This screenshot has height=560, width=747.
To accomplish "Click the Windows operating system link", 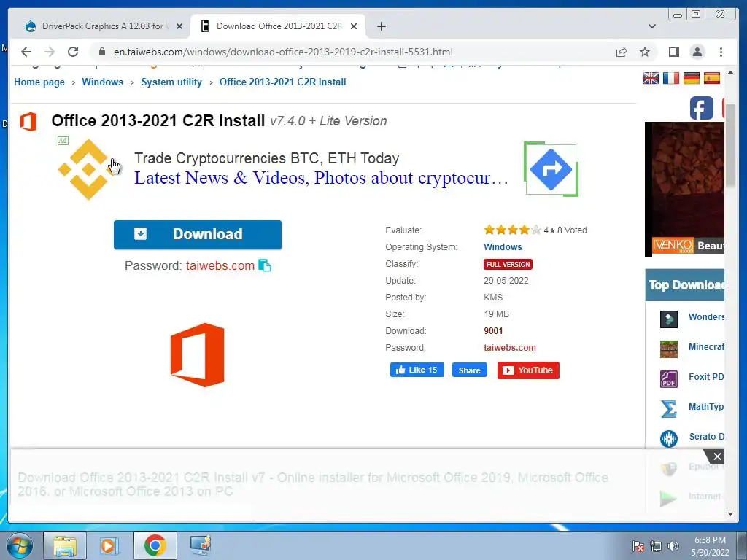I will (x=503, y=246).
